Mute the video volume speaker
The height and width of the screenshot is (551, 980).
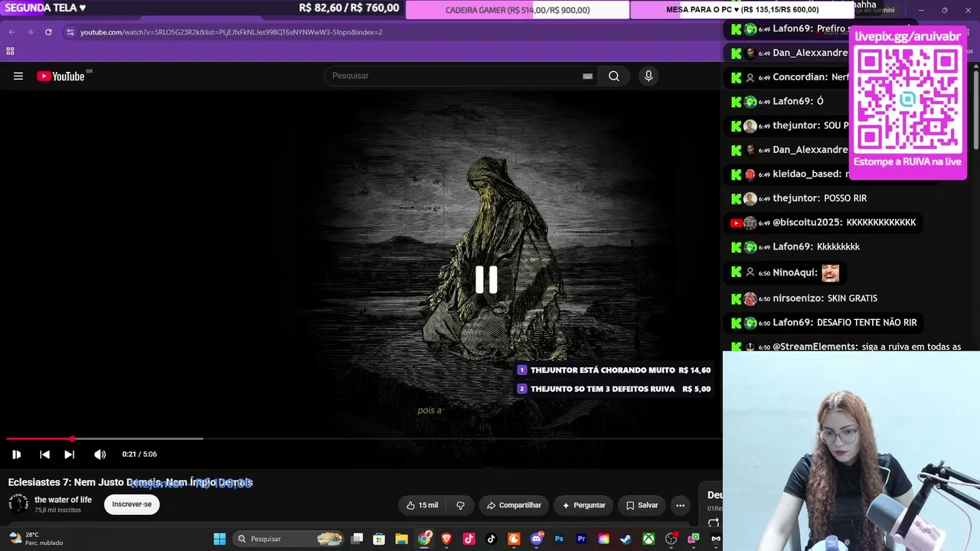(100, 455)
